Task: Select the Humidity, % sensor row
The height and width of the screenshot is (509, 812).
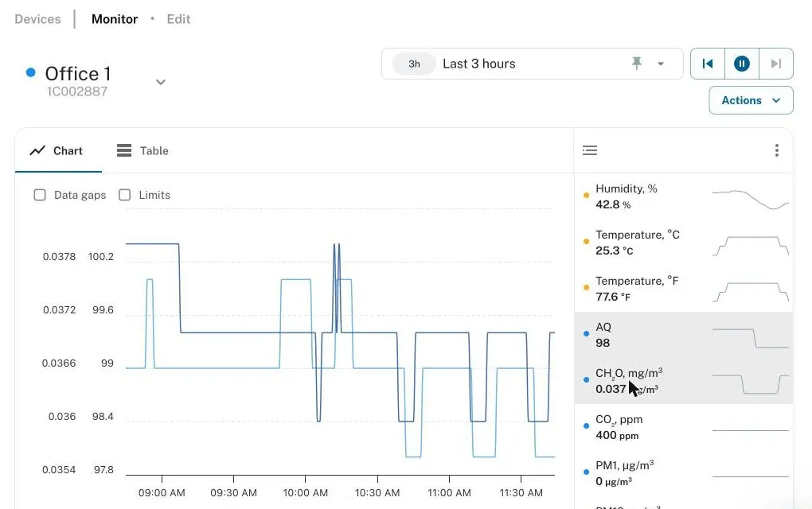Action: coord(684,196)
